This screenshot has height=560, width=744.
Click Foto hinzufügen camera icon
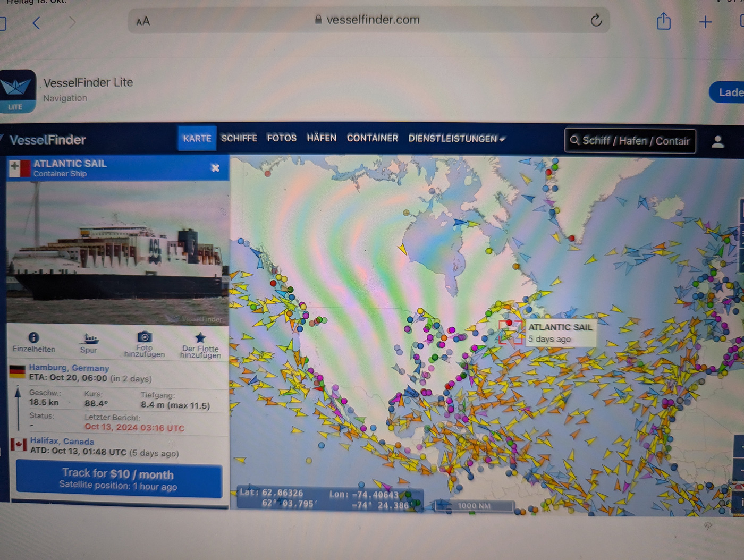pos(145,337)
